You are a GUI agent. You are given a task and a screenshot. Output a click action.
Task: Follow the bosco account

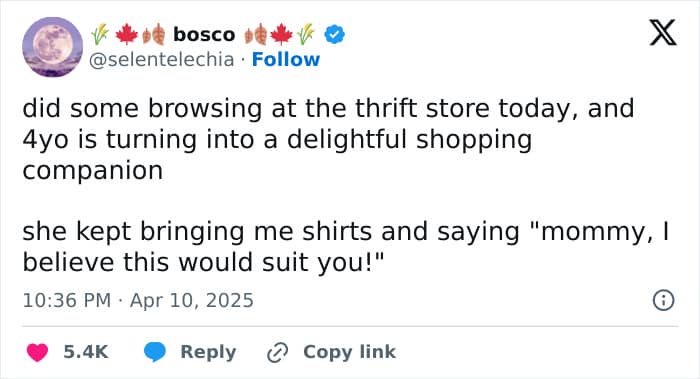(x=286, y=59)
